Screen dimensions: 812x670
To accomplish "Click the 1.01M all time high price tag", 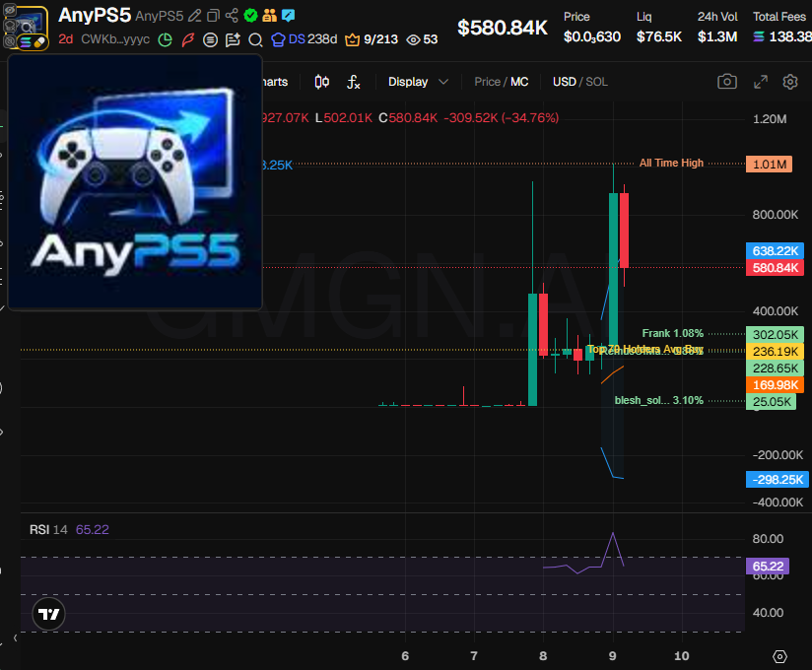I will [769, 165].
